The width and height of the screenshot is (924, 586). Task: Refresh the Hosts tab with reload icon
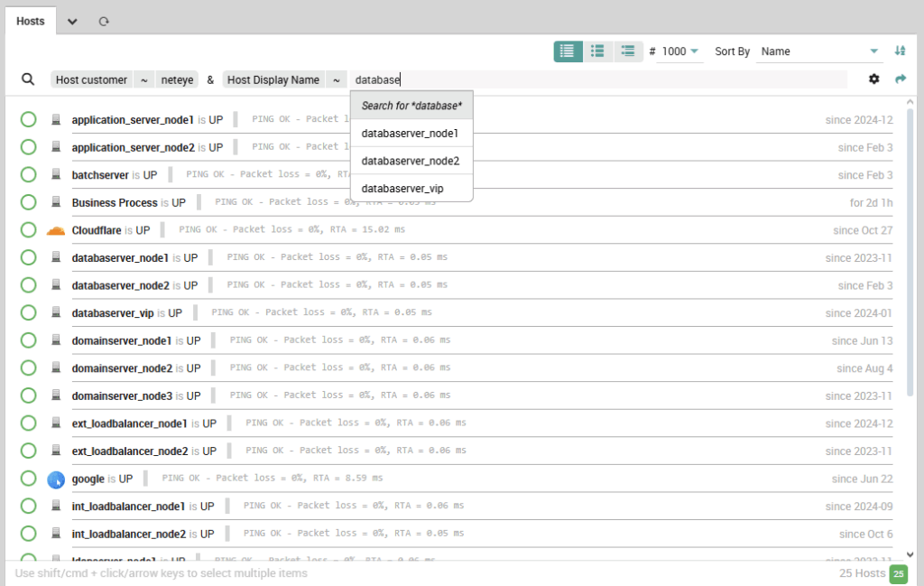coord(104,21)
